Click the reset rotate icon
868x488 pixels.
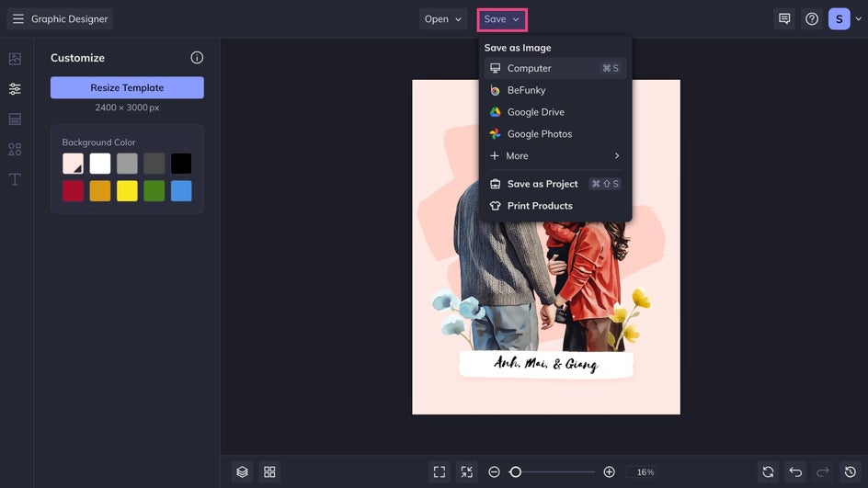tap(768, 472)
